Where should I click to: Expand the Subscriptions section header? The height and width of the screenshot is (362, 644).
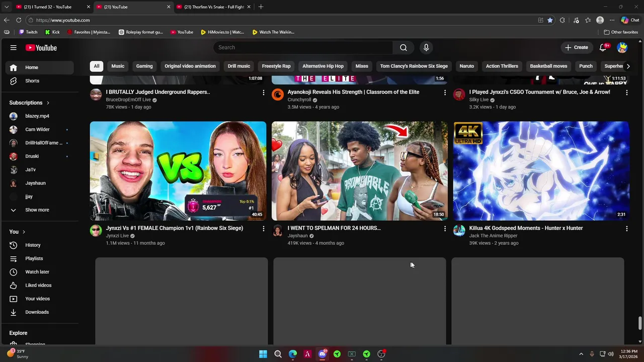(29, 103)
